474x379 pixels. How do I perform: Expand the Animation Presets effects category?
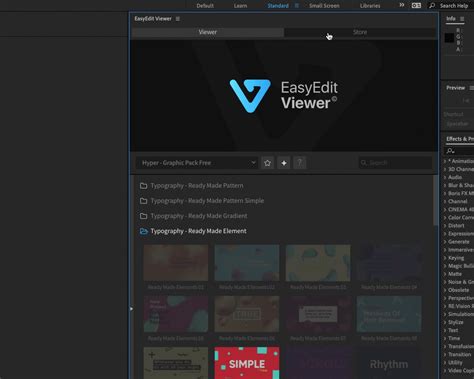tap(445, 161)
